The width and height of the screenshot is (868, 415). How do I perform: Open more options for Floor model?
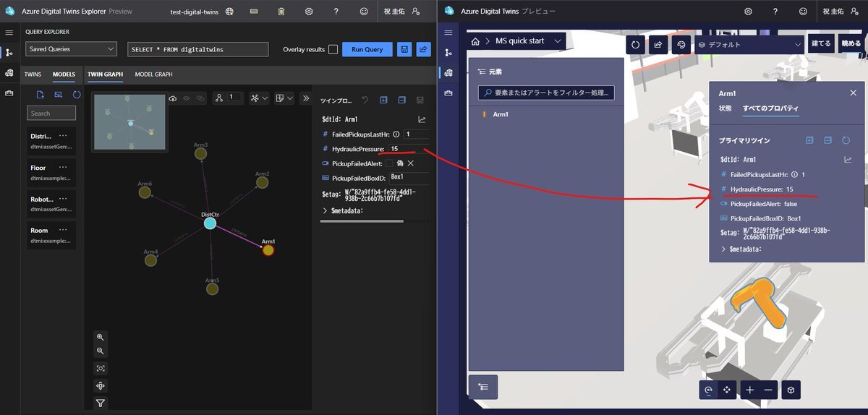coord(63,168)
